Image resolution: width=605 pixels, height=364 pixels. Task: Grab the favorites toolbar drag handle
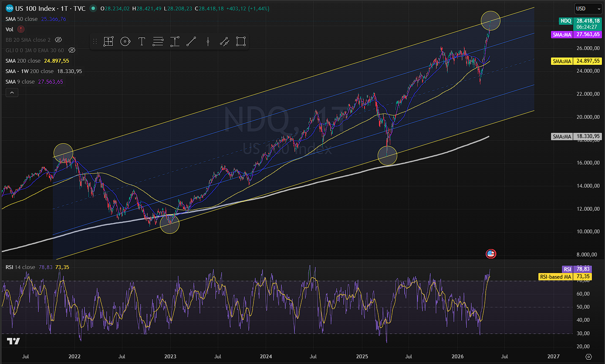(x=95, y=41)
